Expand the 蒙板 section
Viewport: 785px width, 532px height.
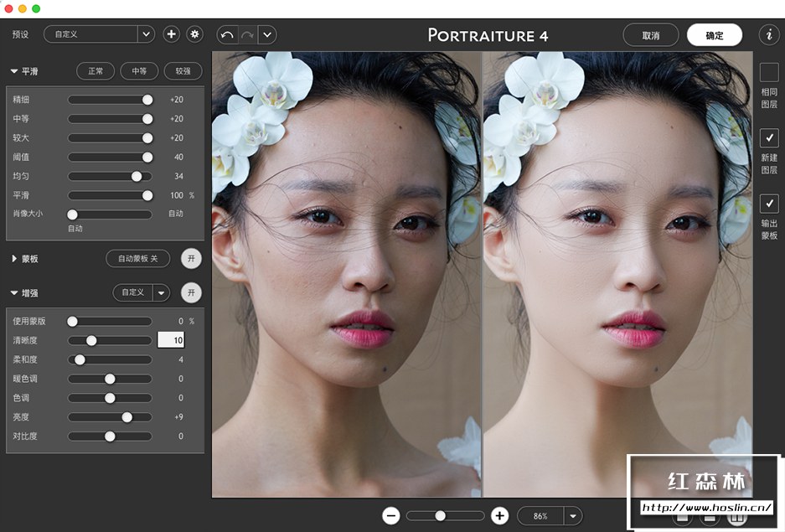[x=14, y=259]
